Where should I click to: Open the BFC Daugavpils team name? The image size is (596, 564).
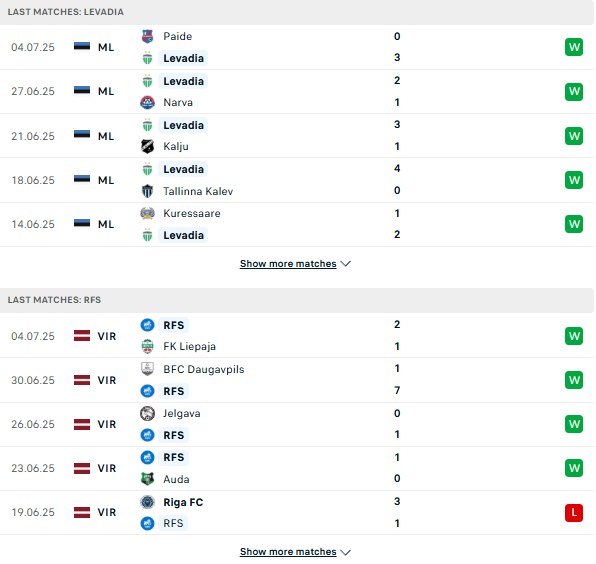point(204,369)
